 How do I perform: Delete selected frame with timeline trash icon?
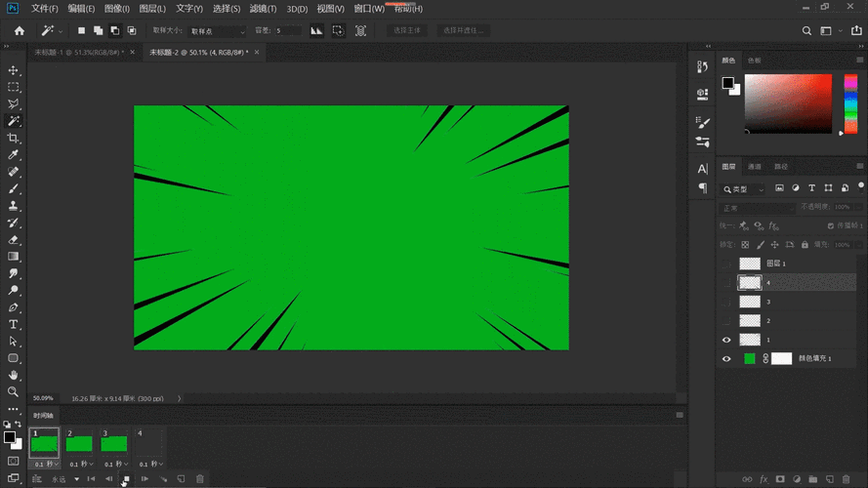coord(200,479)
